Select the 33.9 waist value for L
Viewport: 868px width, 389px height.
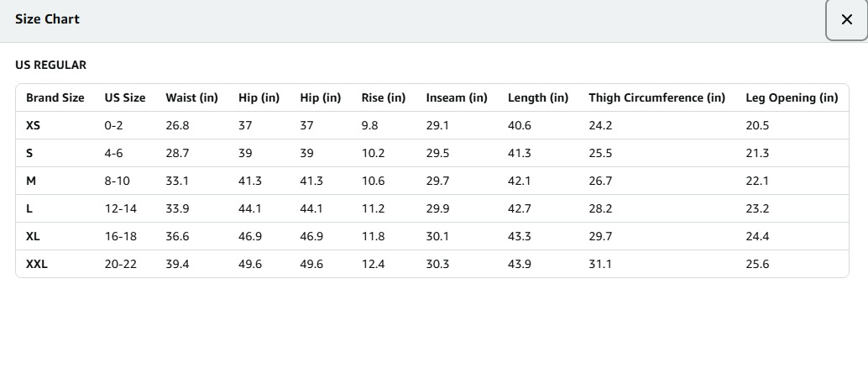[x=177, y=208]
